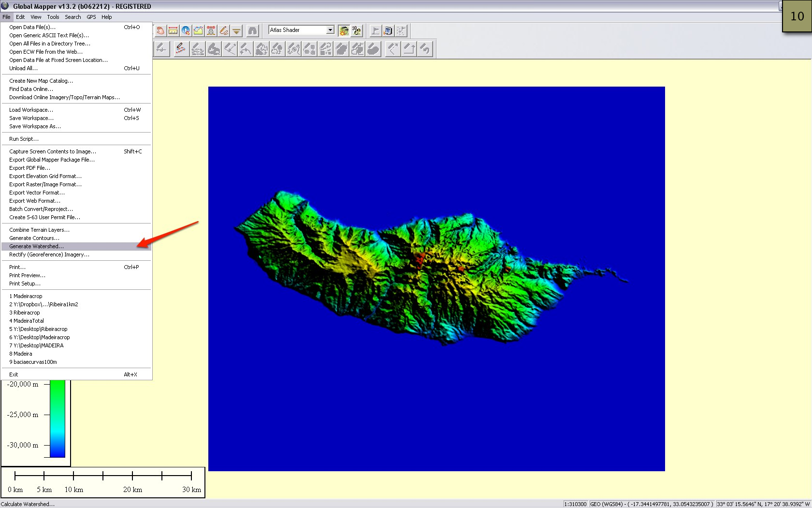Toggle the hill shading sun icon
This screenshot has width=812, height=508.
(x=344, y=30)
